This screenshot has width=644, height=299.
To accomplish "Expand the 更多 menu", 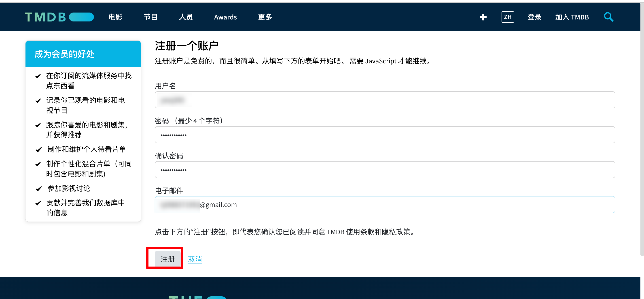I will click(x=265, y=17).
